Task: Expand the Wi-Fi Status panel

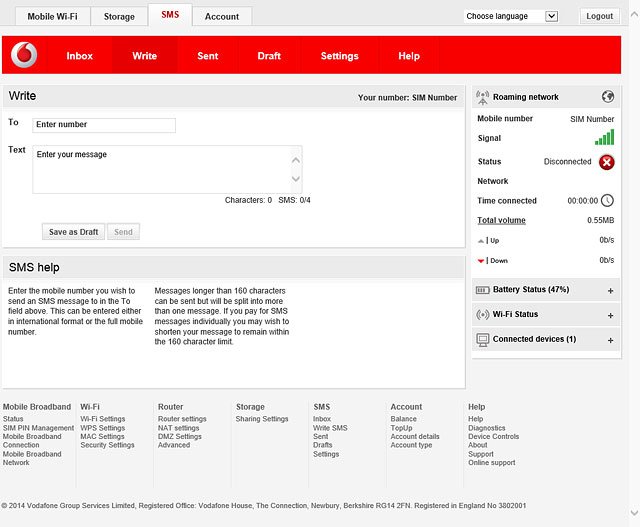Action: [610, 316]
